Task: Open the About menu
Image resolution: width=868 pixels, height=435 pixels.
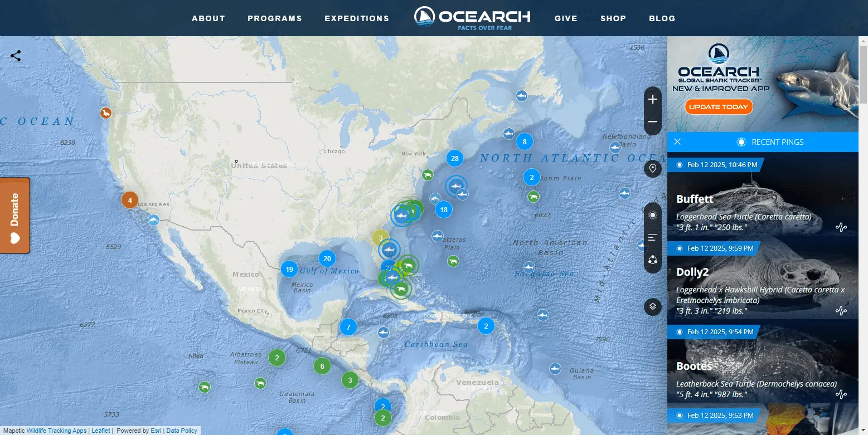Action: 208,18
